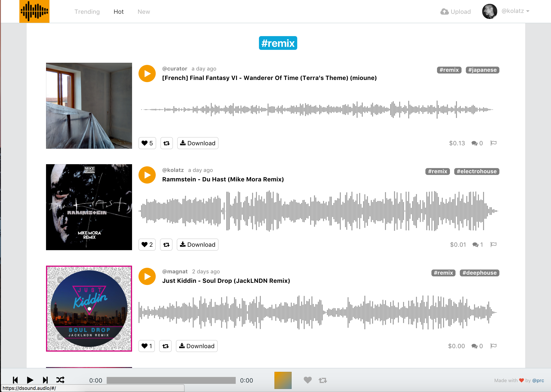Open comments on the Final Fantasy track

point(477,143)
